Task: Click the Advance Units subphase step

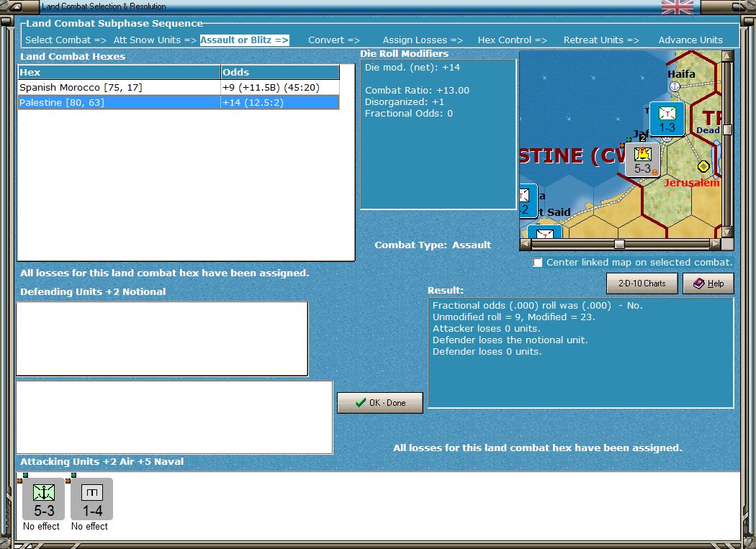Action: pyautogui.click(x=690, y=40)
